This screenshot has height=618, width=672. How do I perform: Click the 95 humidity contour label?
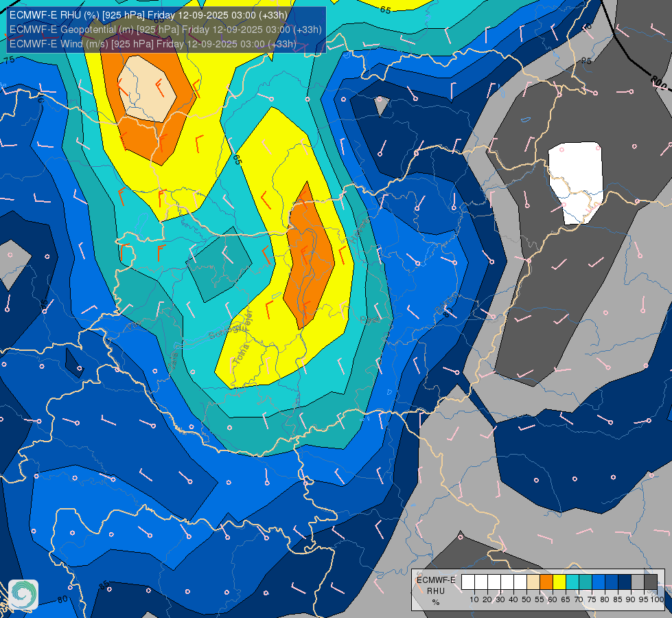point(586,61)
